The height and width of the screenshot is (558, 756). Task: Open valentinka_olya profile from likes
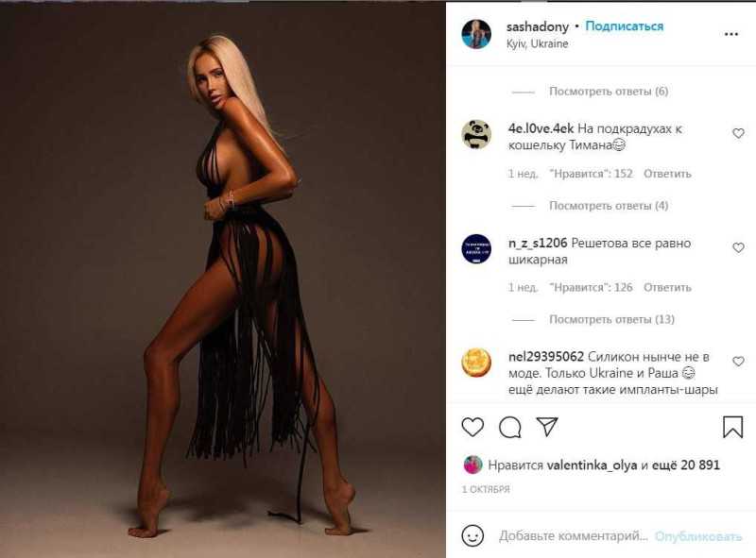592,465
